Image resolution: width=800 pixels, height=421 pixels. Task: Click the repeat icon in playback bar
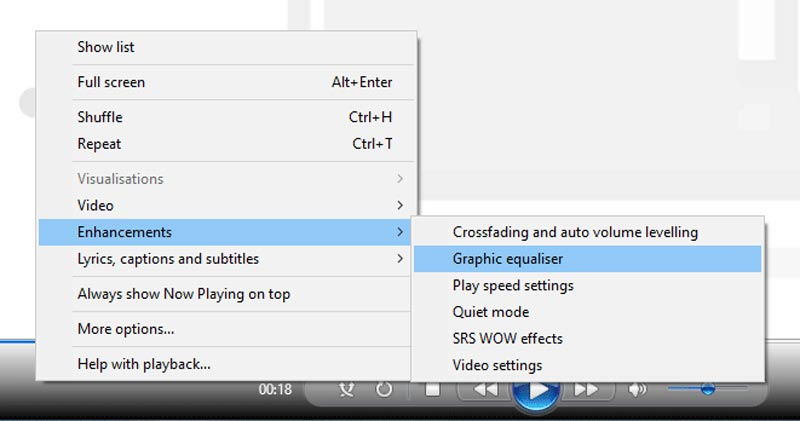click(384, 390)
